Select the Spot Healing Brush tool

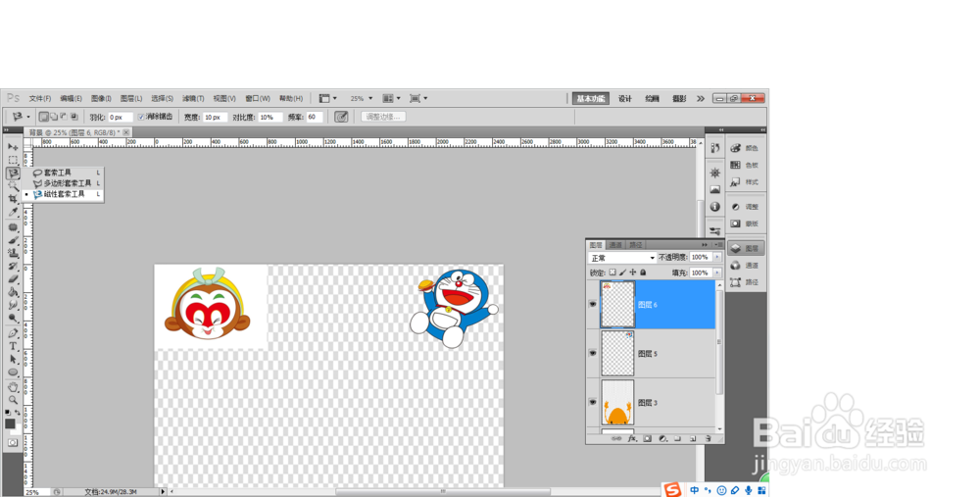[13, 227]
